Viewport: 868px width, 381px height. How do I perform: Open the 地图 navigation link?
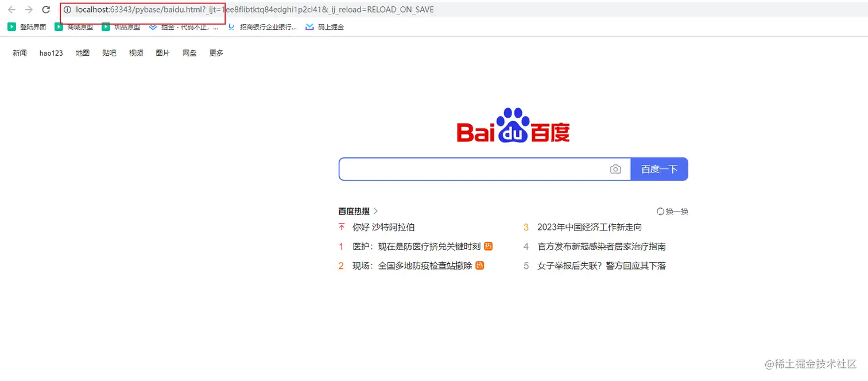pos(83,53)
